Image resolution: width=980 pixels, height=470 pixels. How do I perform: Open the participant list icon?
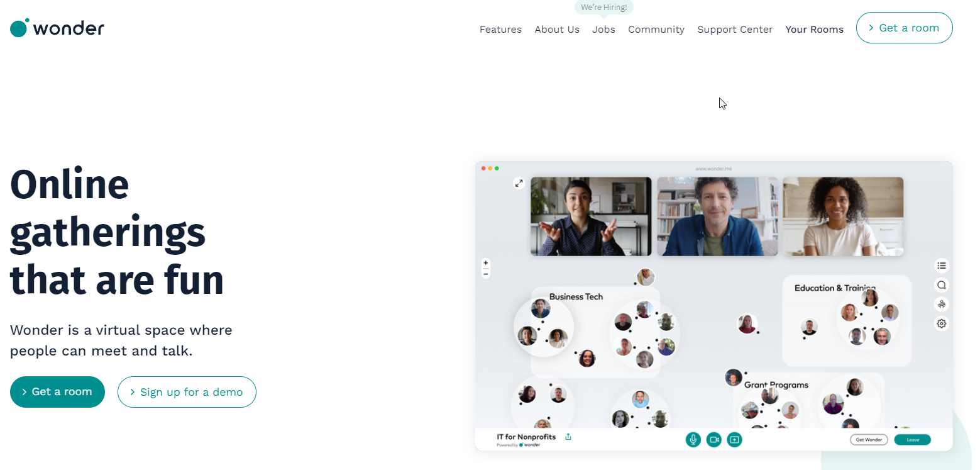941,266
